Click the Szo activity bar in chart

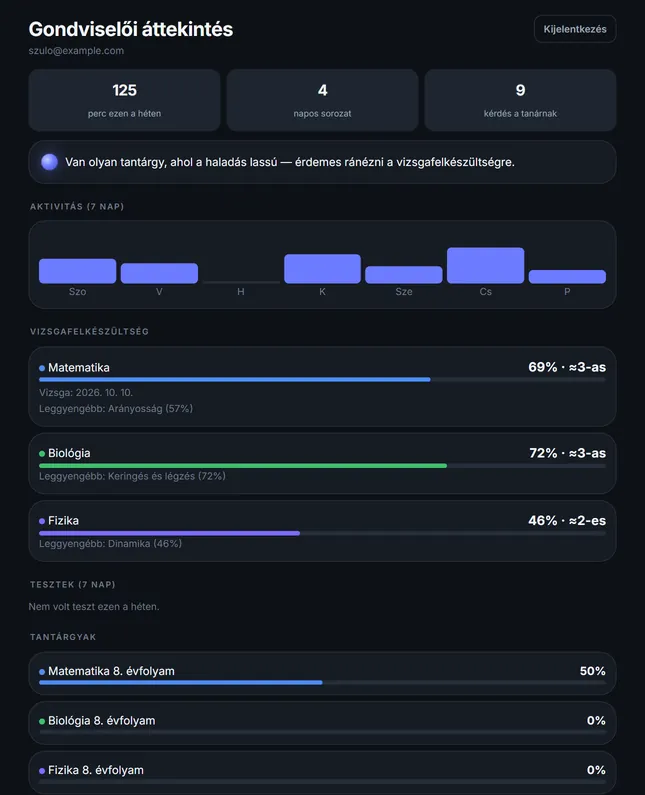pos(78,271)
